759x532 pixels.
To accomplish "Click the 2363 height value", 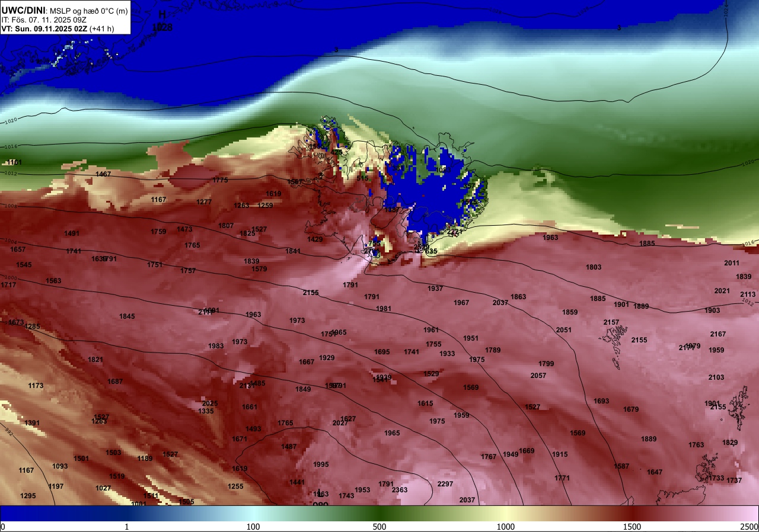I will (400, 490).
